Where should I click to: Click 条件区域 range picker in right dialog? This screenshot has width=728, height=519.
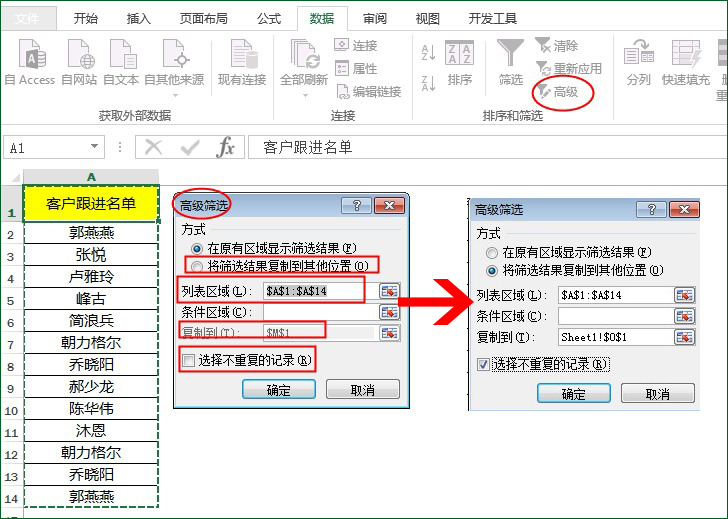[x=684, y=317]
